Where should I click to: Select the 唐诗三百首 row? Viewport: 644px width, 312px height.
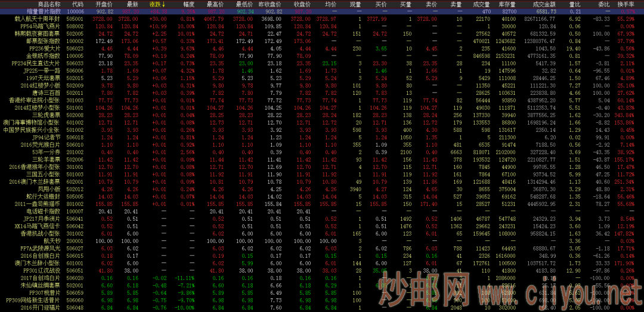point(46,92)
